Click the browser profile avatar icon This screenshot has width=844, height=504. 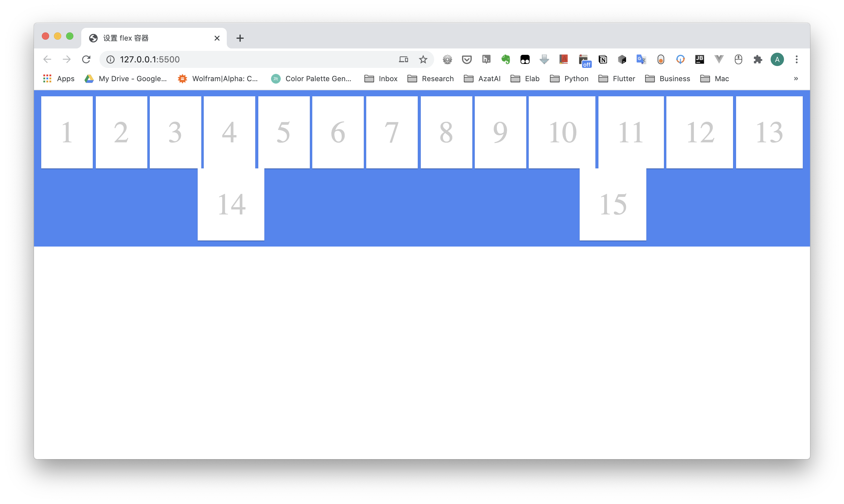click(777, 59)
